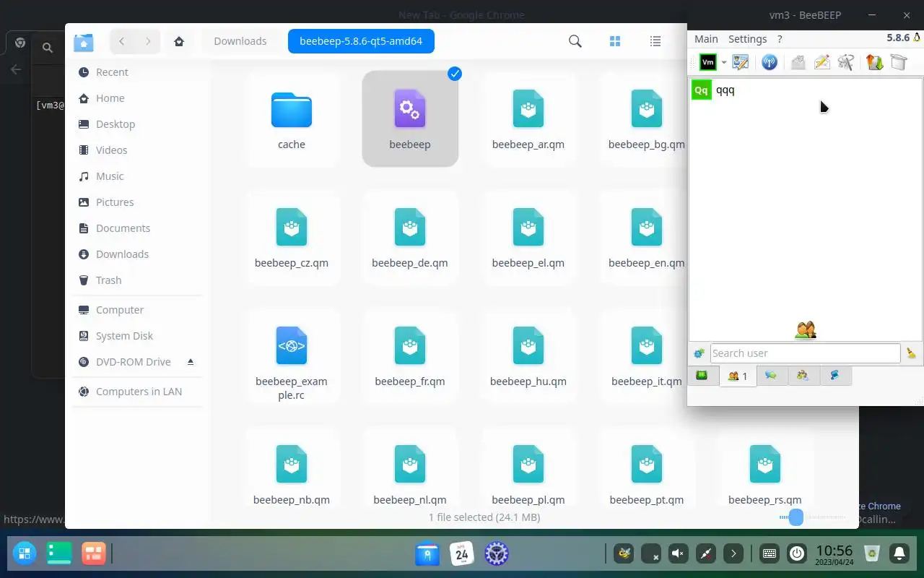Switch to the chats tab with speech bubbles
Image resolution: width=924 pixels, height=578 pixels.
tap(771, 375)
